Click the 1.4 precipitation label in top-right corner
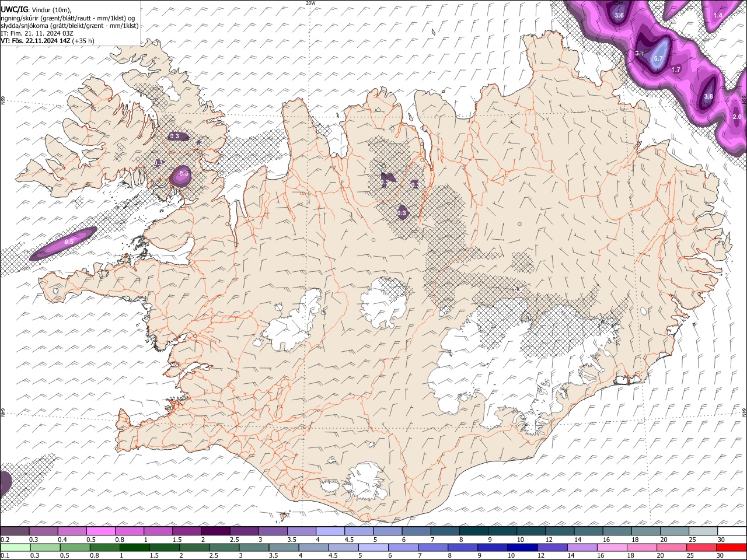Image resolution: width=747 pixels, height=560 pixels. coord(718,15)
